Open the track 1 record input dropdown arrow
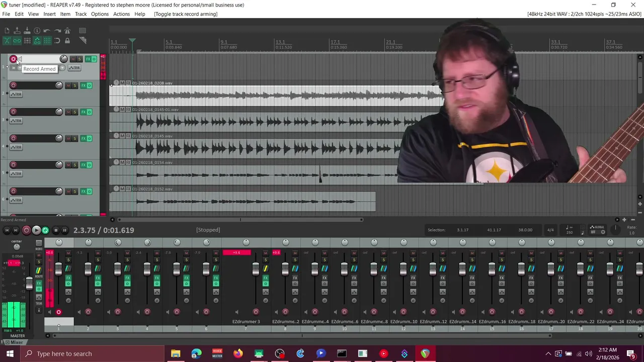Image resolution: width=644 pixels, height=362 pixels. click(x=62, y=67)
